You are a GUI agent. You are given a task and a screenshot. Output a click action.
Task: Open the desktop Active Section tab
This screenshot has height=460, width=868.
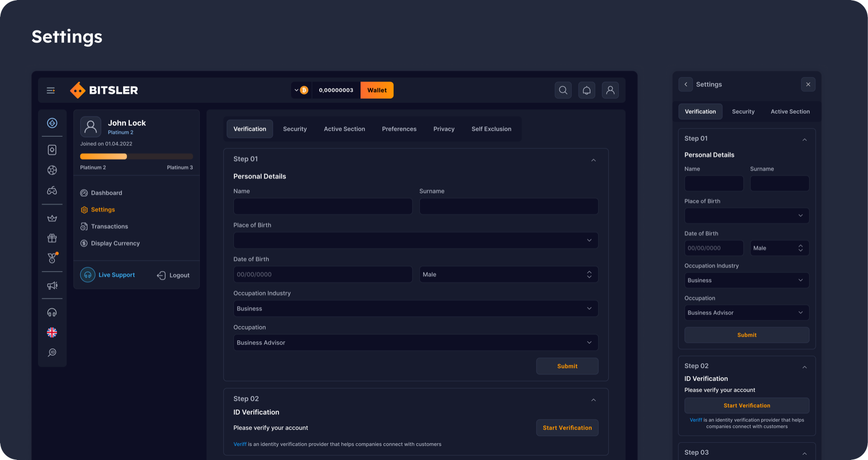(x=344, y=129)
